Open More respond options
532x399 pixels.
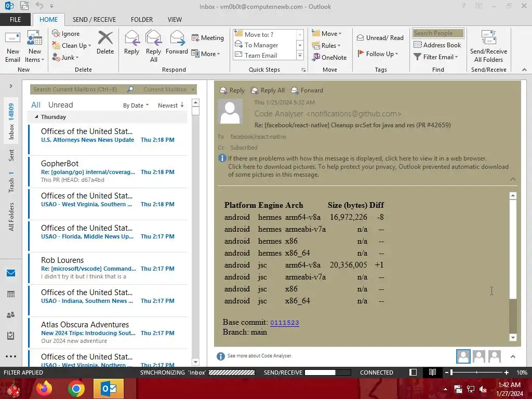coord(206,54)
